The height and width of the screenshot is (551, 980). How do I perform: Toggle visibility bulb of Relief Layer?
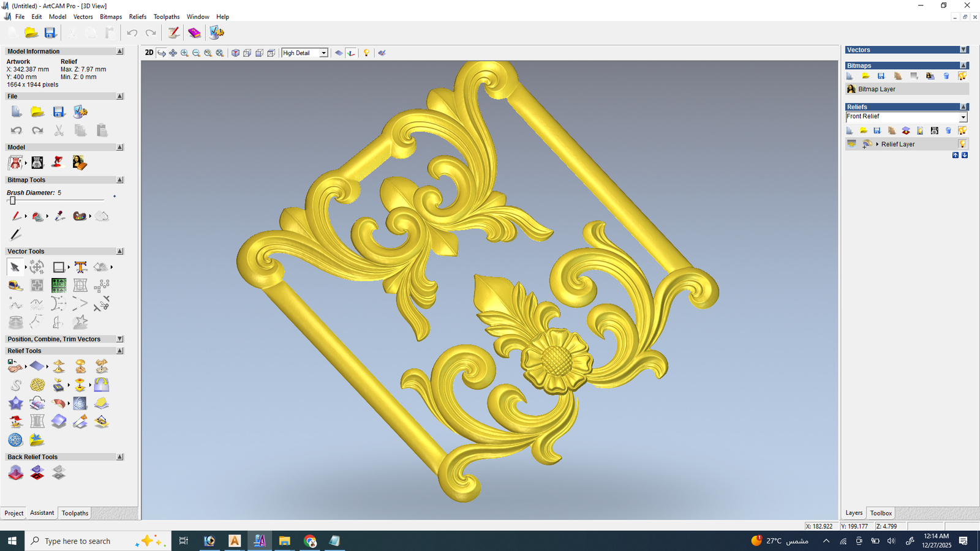click(x=962, y=144)
